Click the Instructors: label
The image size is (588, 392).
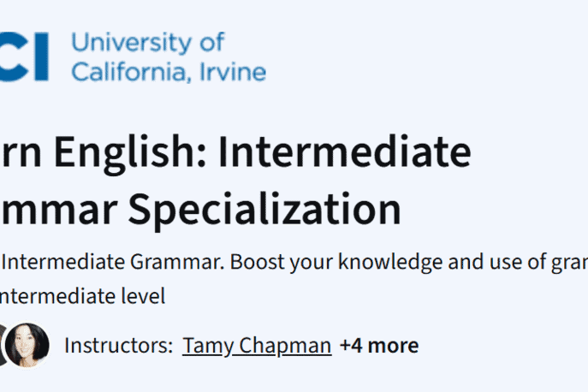click(117, 346)
